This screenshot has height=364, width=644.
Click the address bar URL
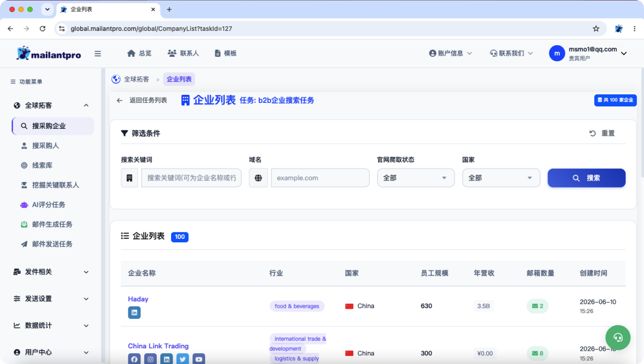point(151,29)
